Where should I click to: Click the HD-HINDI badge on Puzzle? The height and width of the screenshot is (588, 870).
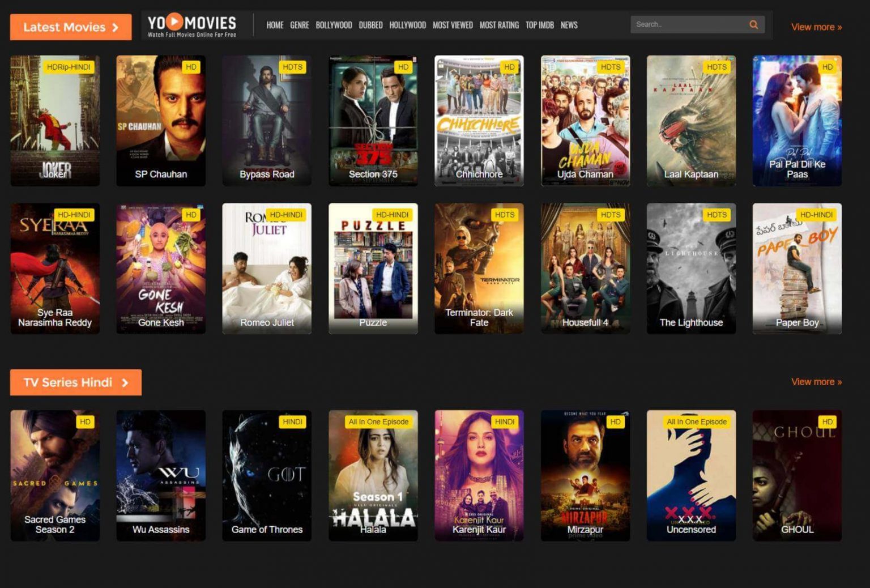(x=392, y=215)
